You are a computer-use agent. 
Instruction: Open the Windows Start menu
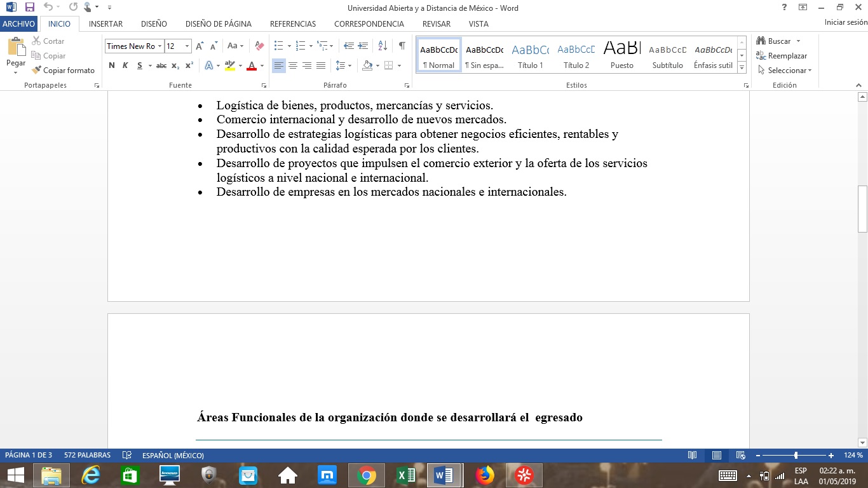click(15, 475)
